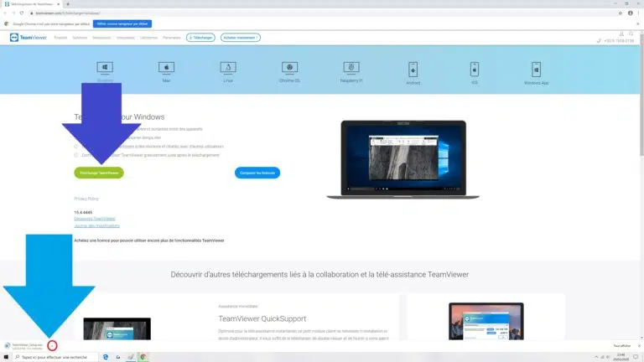The image size is (644, 362).
Task: Open the downloaded TeamViewer Setup file
Action: [24, 346]
